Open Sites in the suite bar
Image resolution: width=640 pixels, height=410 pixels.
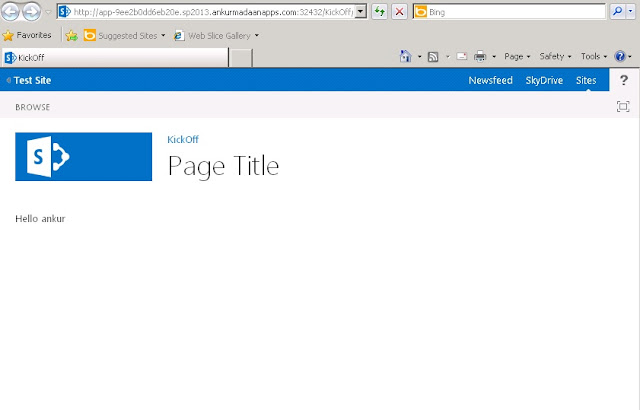click(586, 80)
